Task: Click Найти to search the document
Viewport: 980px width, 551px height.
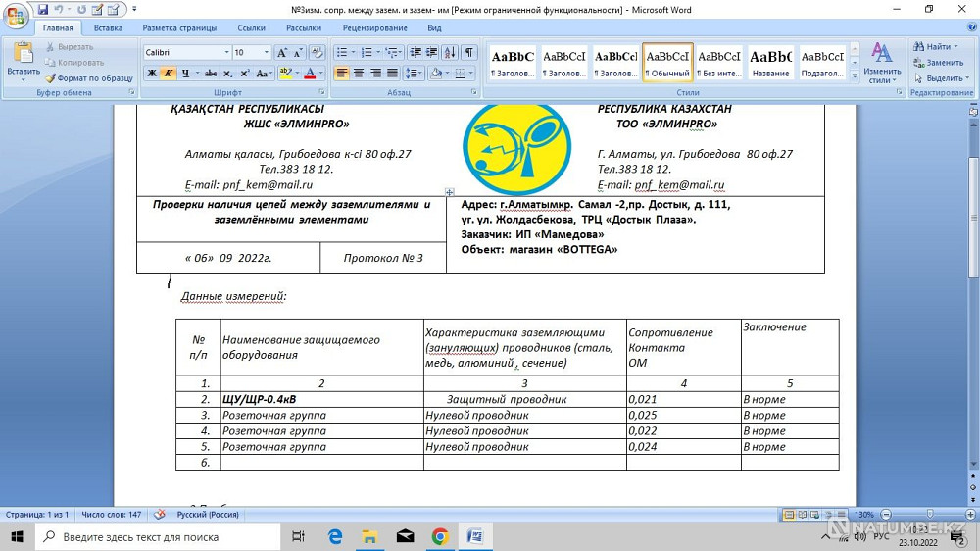Action: click(x=936, y=46)
